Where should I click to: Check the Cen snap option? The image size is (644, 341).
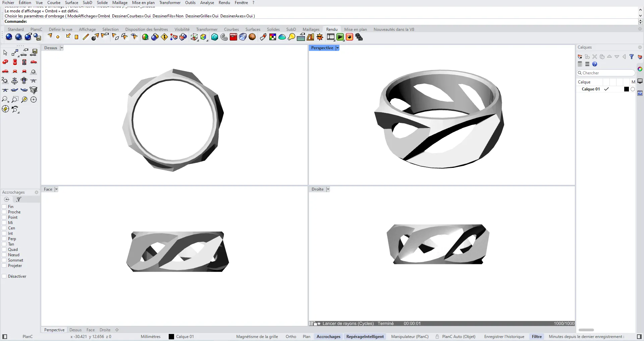[4, 228]
